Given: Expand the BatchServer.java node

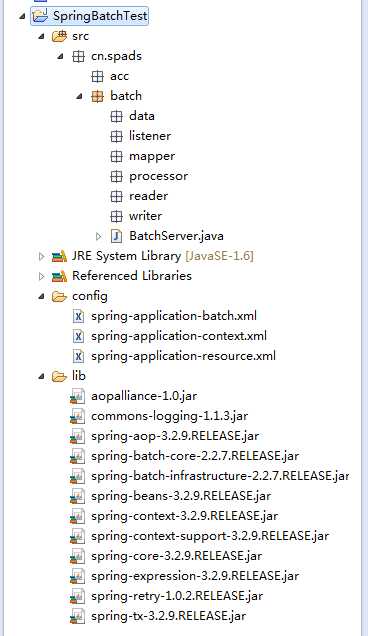Looking at the screenshot, I should pyautogui.click(x=99, y=236).
